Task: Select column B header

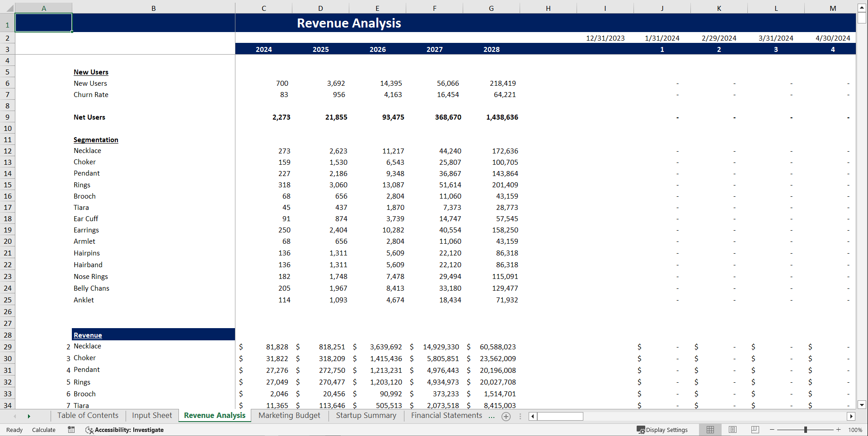Action: click(154, 8)
